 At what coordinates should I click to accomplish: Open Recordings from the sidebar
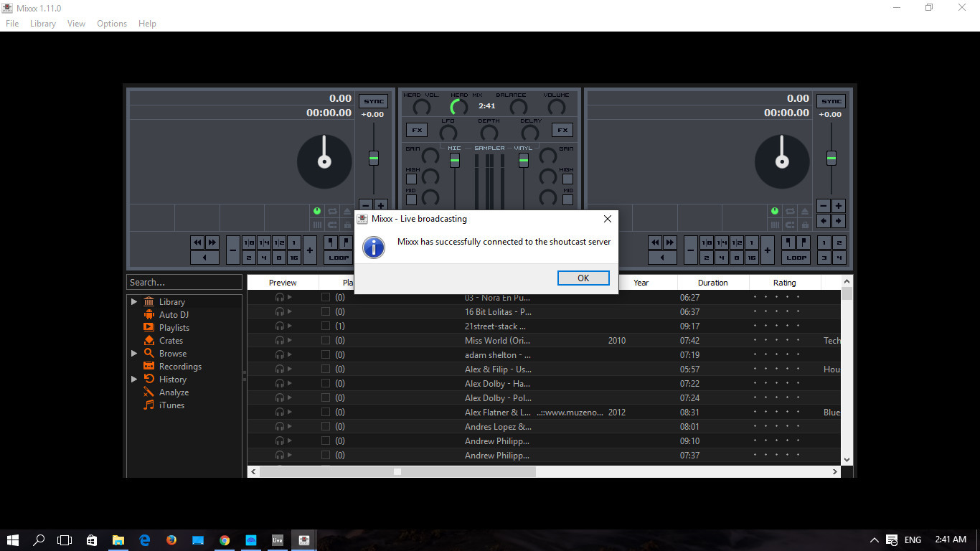coord(180,366)
